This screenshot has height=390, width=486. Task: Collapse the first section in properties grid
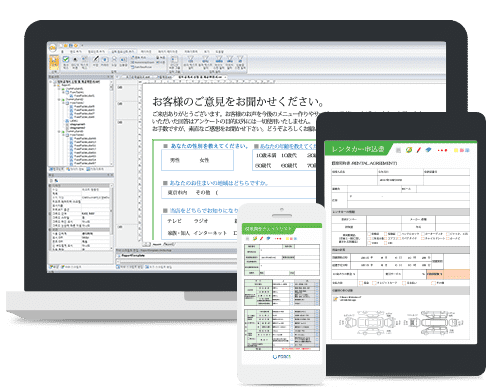(51, 186)
